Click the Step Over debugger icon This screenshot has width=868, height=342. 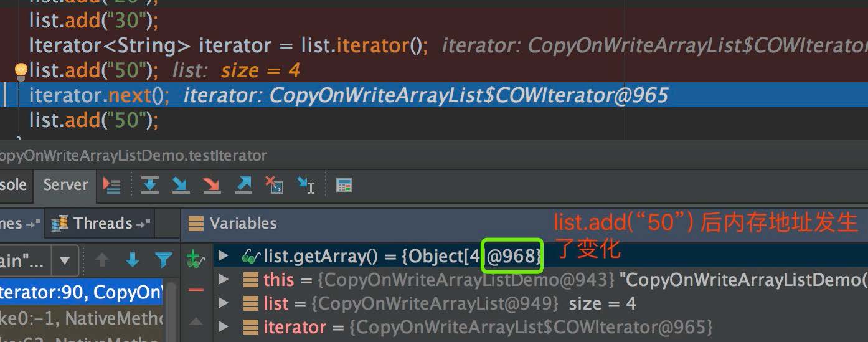(150, 184)
